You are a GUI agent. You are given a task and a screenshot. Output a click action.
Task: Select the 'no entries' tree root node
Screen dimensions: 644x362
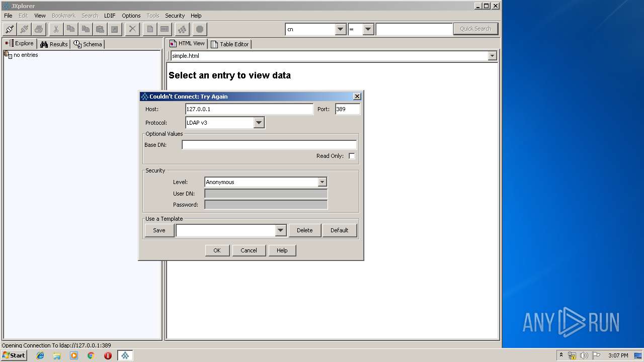[x=21, y=55]
